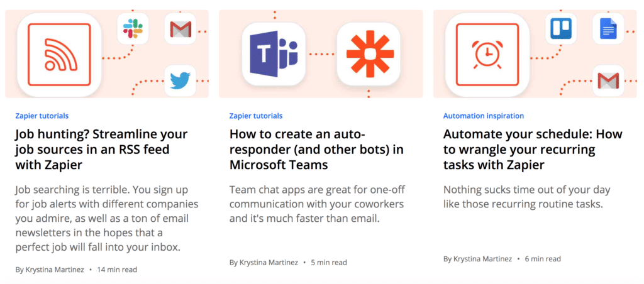Open the Automation inspiration category link
The height and width of the screenshot is (284, 644).
click(x=484, y=116)
